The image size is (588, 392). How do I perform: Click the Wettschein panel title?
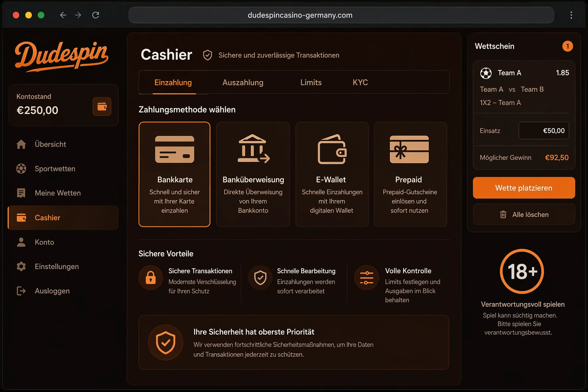[x=495, y=46]
